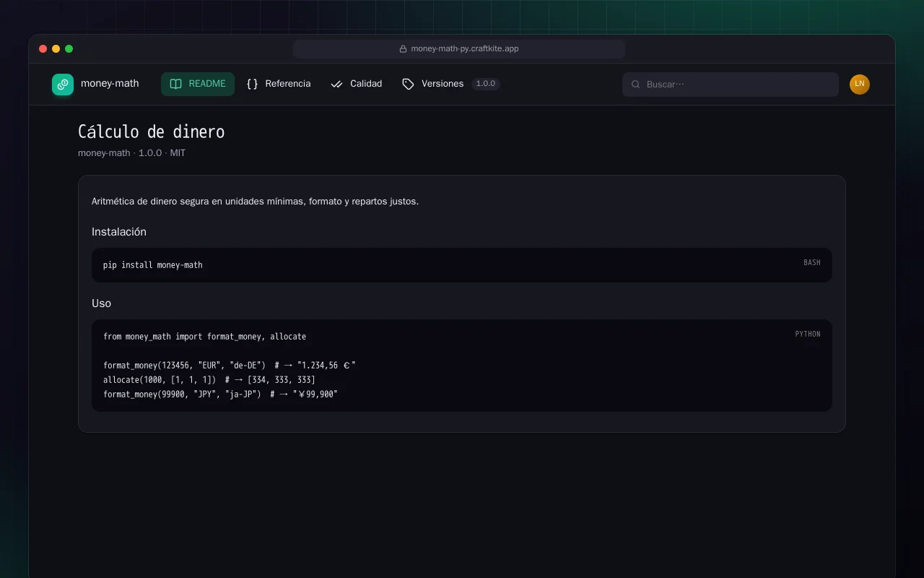The width and height of the screenshot is (924, 578).
Task: Minimize the window with yellow button
Action: coord(56,49)
